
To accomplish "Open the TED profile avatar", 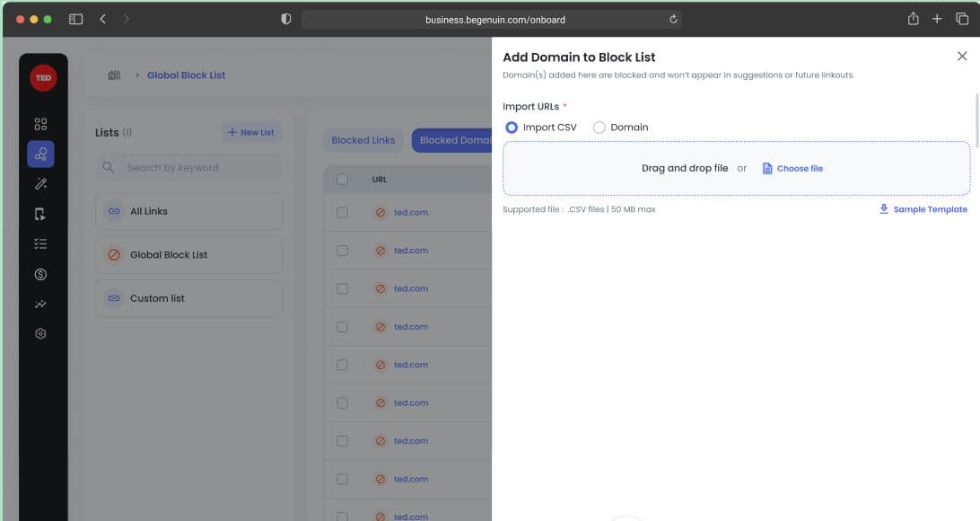I will (x=43, y=78).
